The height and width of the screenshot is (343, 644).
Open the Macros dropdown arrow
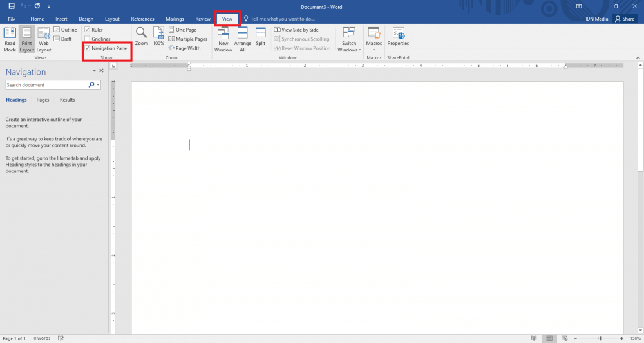point(374,50)
